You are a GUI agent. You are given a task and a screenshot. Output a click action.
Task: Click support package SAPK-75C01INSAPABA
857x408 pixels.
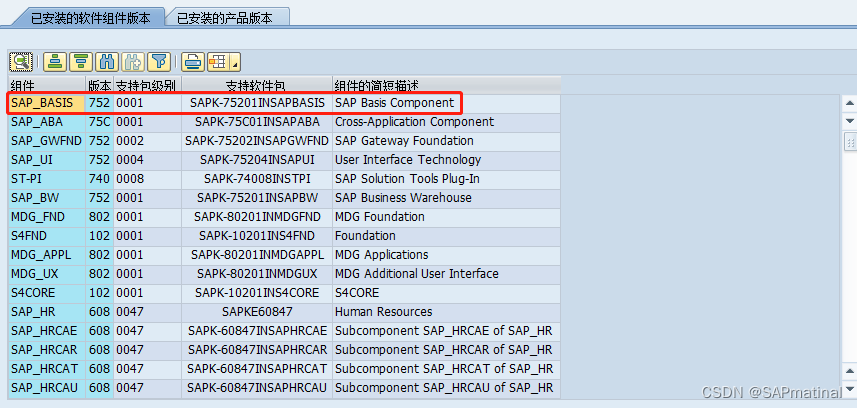pos(257,122)
